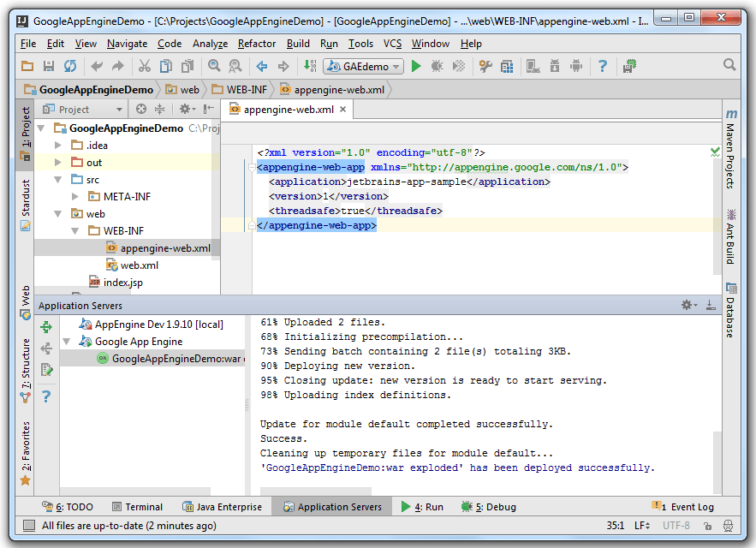Click the Cut scissors icon
756x548 pixels.
[144, 66]
